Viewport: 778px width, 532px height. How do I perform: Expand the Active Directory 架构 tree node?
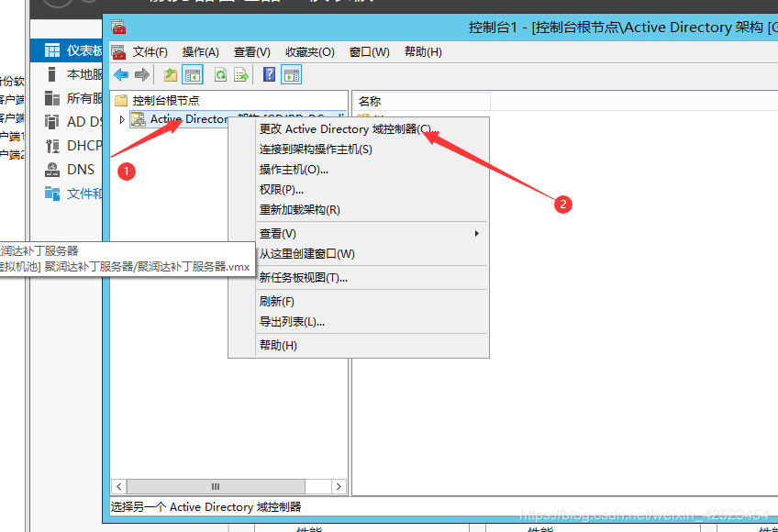click(122, 119)
